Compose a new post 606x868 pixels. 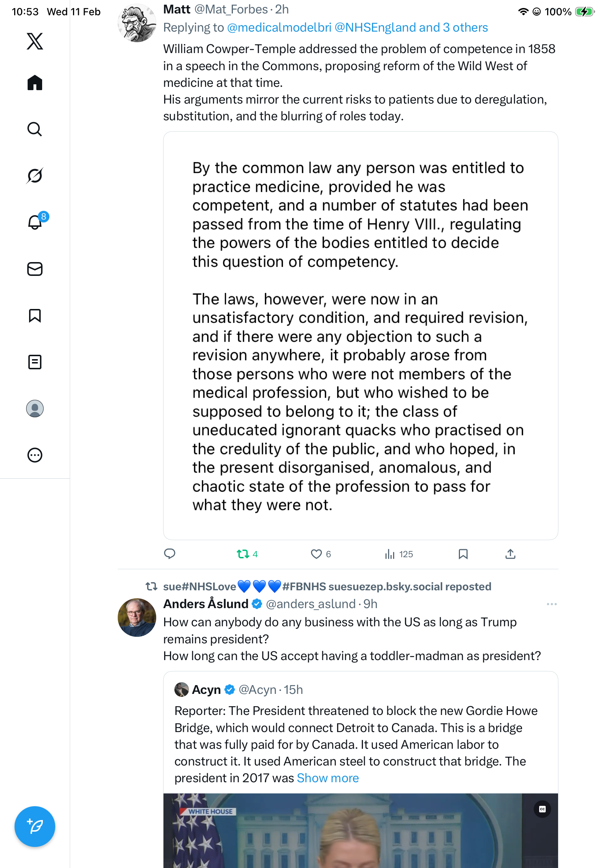[x=35, y=827]
